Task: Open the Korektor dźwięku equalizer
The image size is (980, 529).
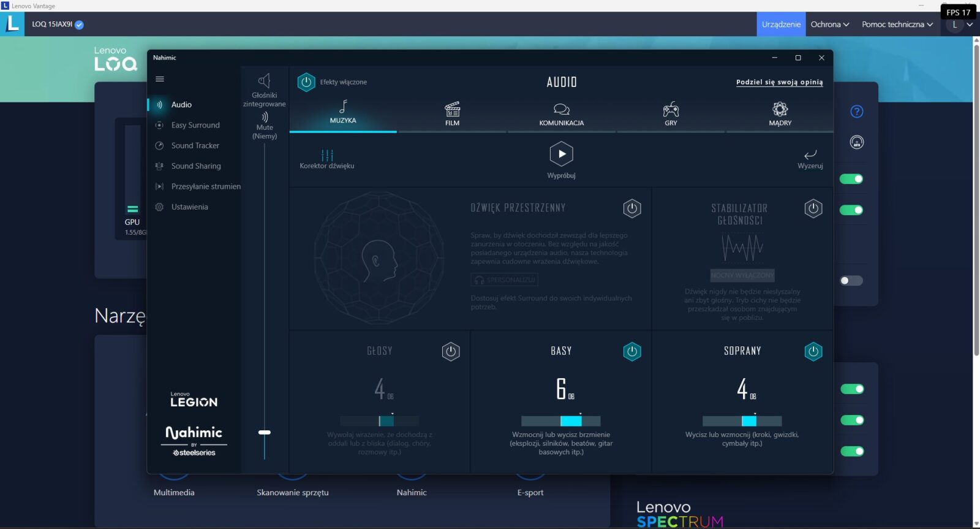Action: (x=327, y=158)
